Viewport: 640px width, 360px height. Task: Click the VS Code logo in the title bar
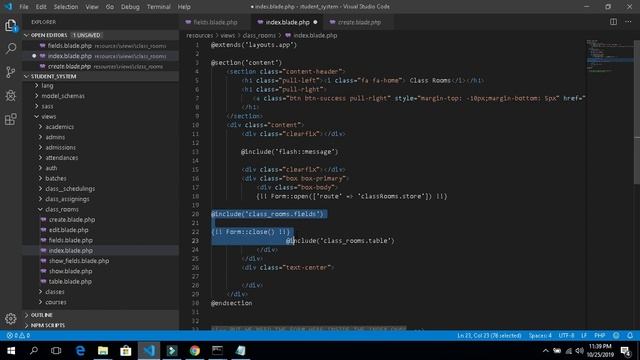(x=8, y=7)
